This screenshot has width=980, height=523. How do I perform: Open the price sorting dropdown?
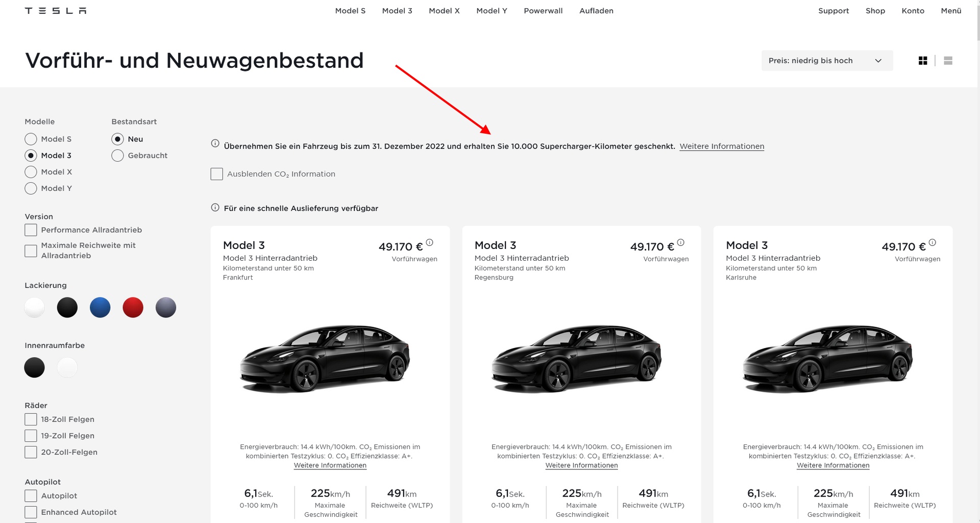(x=827, y=61)
